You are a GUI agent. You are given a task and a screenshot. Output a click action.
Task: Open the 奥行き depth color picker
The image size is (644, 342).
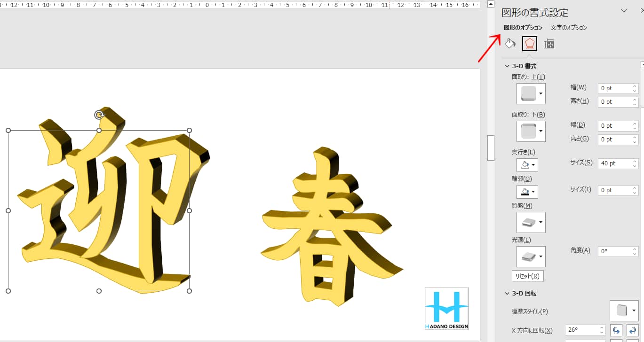point(527,165)
